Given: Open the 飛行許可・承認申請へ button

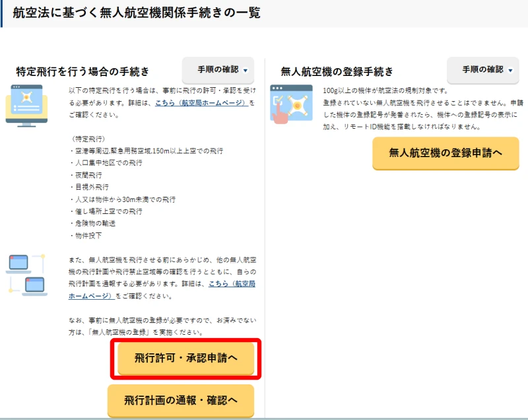Looking at the screenshot, I should point(185,359).
